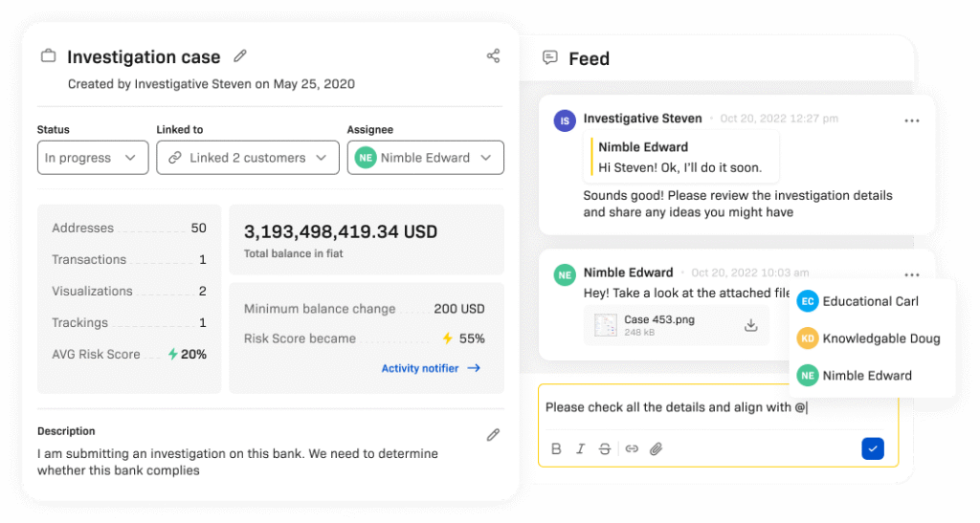Edit the Description using its pencil icon
The height and width of the screenshot is (523, 980).
(493, 435)
